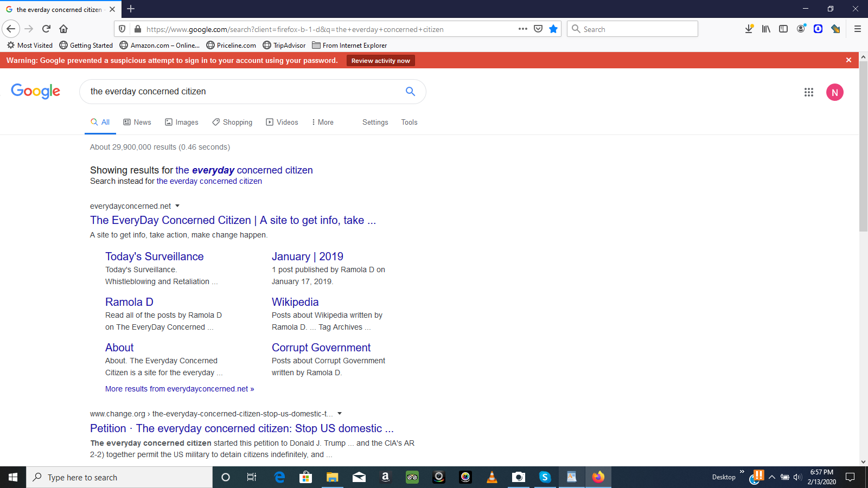Switch to the News results tab

[137, 123]
